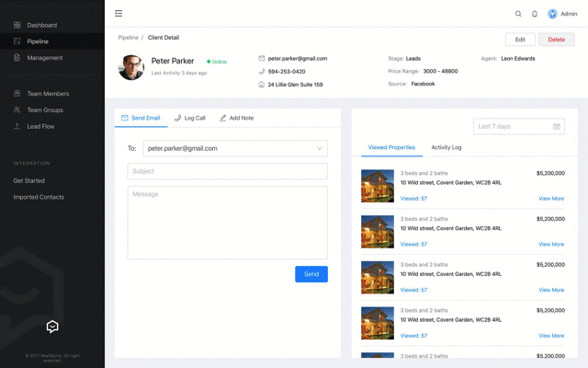
Task: Click View More on the second property
Action: 551,244
